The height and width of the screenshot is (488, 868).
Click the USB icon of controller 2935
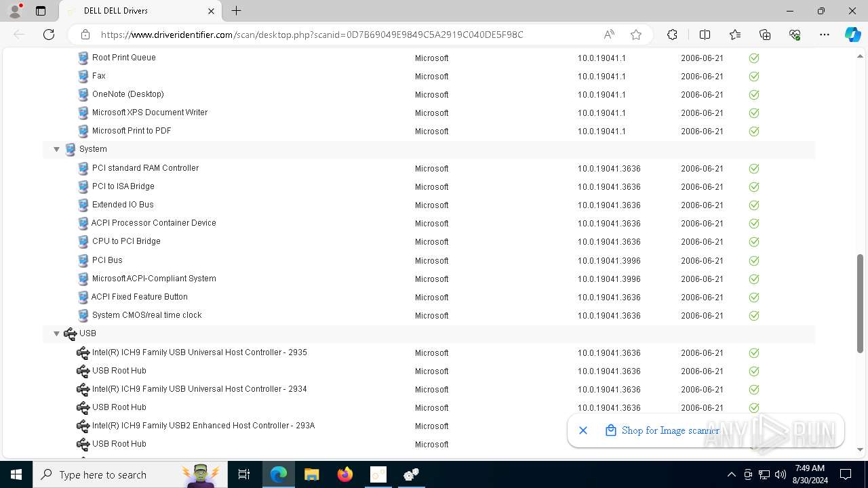tap(83, 352)
